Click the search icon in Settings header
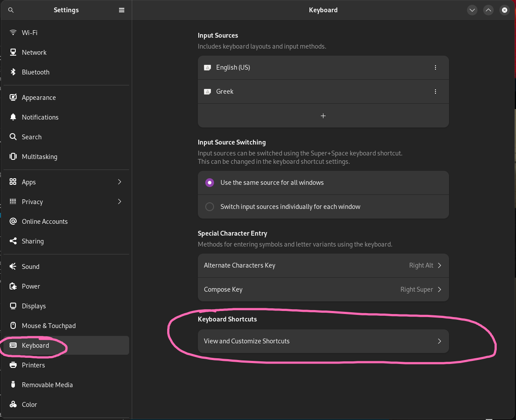 pyautogui.click(x=11, y=10)
